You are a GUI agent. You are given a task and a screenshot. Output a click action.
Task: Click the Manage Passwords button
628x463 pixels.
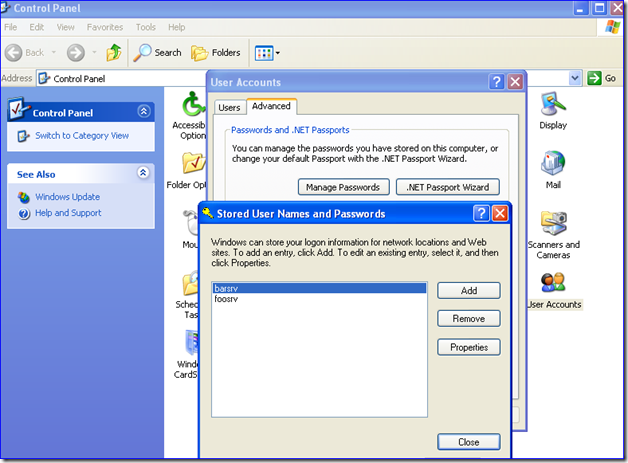pyautogui.click(x=343, y=187)
